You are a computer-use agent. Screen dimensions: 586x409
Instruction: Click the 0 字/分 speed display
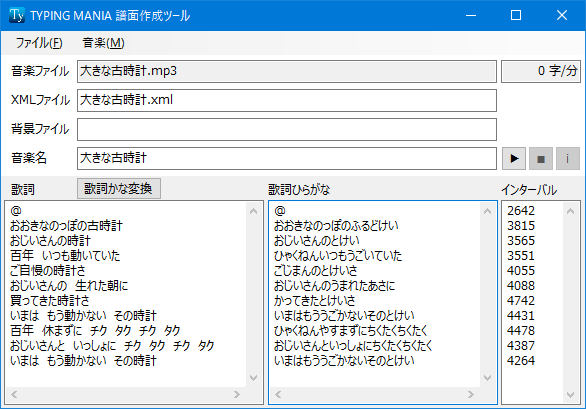pyautogui.click(x=541, y=71)
